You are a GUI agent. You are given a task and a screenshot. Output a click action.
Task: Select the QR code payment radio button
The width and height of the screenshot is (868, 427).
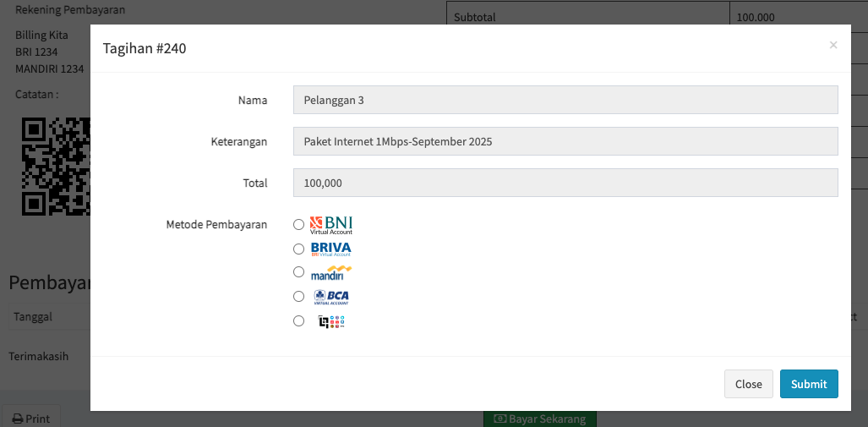[x=298, y=321]
